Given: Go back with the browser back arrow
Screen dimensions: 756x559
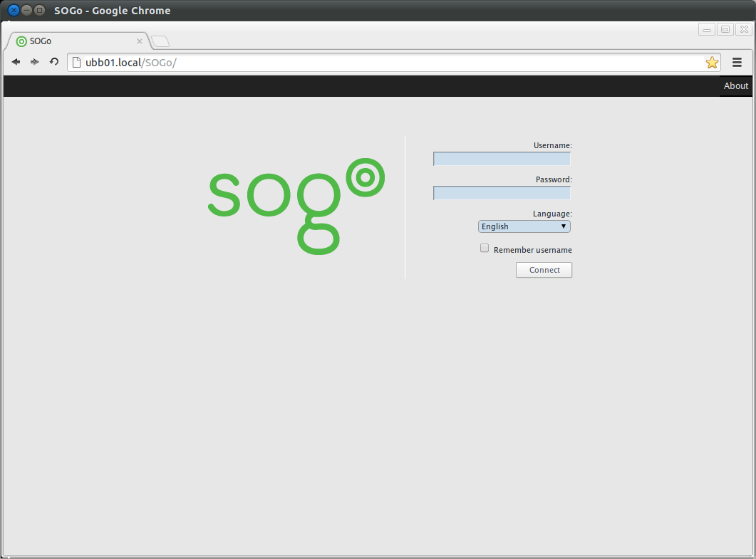Looking at the screenshot, I should point(16,62).
